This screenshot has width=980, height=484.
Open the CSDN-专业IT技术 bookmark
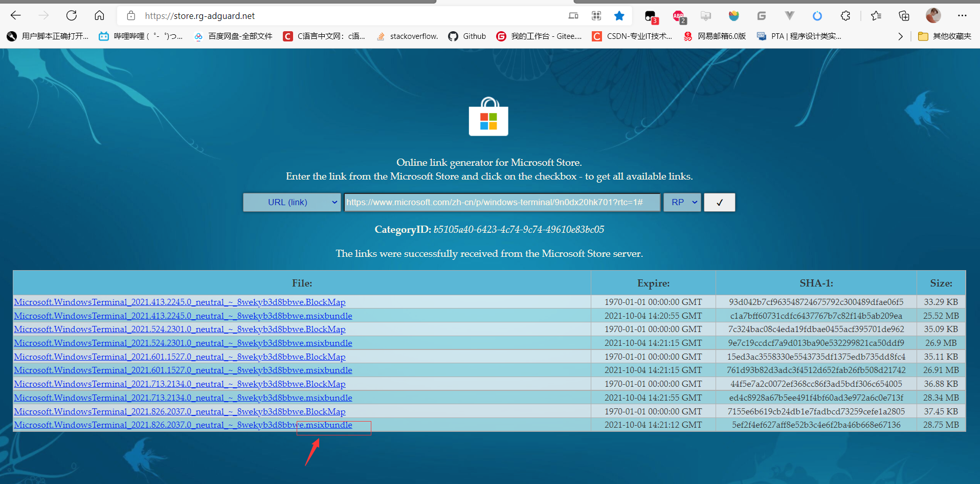[x=632, y=36]
